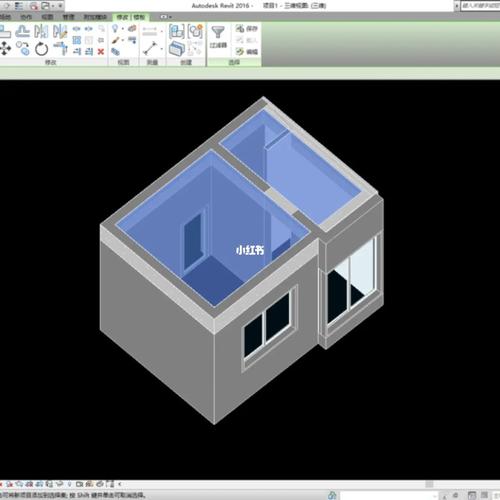This screenshot has height=500, width=500.
Task: Select Trim/Extend to Corner tool
Action: point(61,48)
